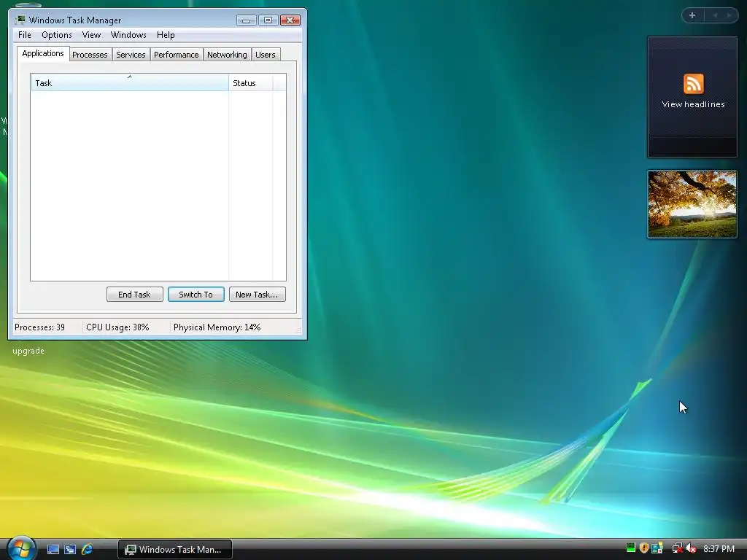Click the RSS feed icon in headlines gadget
Viewport: 747px width, 560px height.
pos(693,84)
